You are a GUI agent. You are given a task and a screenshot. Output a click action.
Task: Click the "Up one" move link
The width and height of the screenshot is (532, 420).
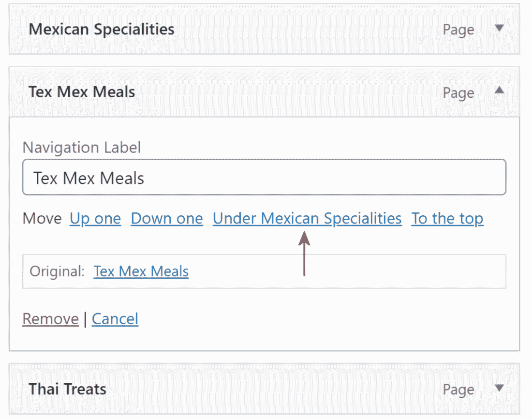95,219
